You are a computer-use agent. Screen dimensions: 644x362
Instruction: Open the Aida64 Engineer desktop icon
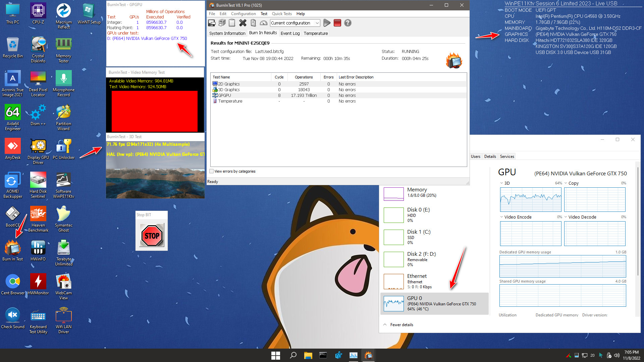pos(12,118)
